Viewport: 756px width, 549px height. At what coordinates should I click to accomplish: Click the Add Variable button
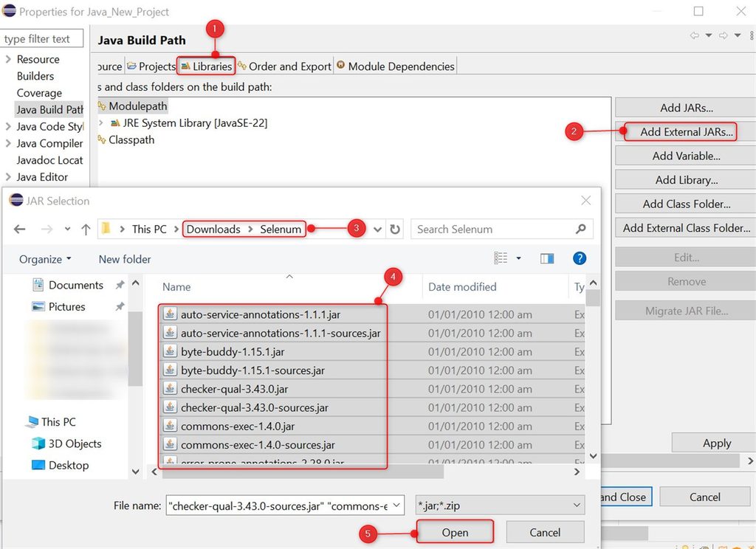(686, 156)
